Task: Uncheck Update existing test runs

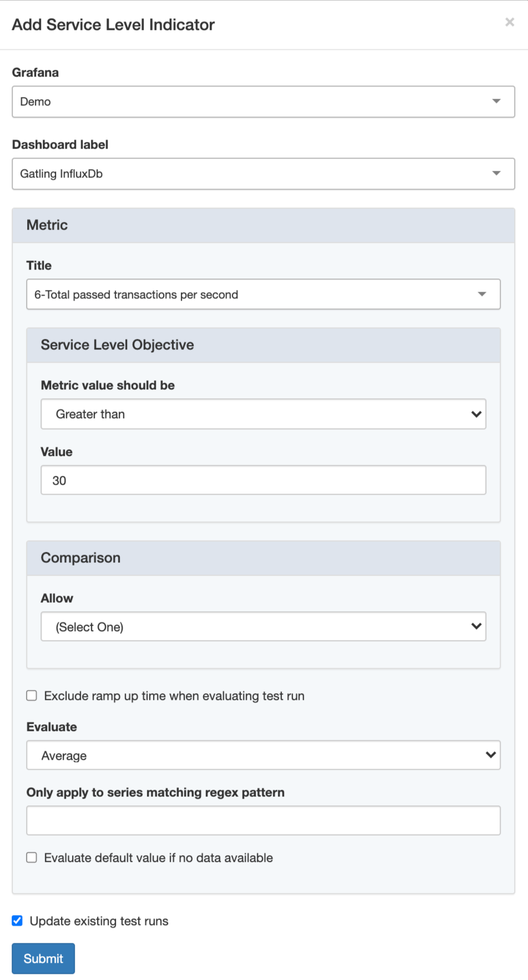Action: point(17,921)
